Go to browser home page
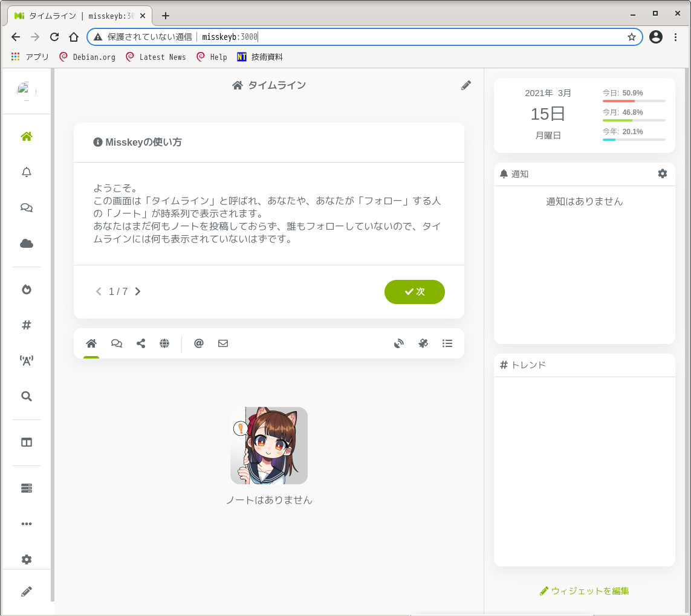 [74, 37]
